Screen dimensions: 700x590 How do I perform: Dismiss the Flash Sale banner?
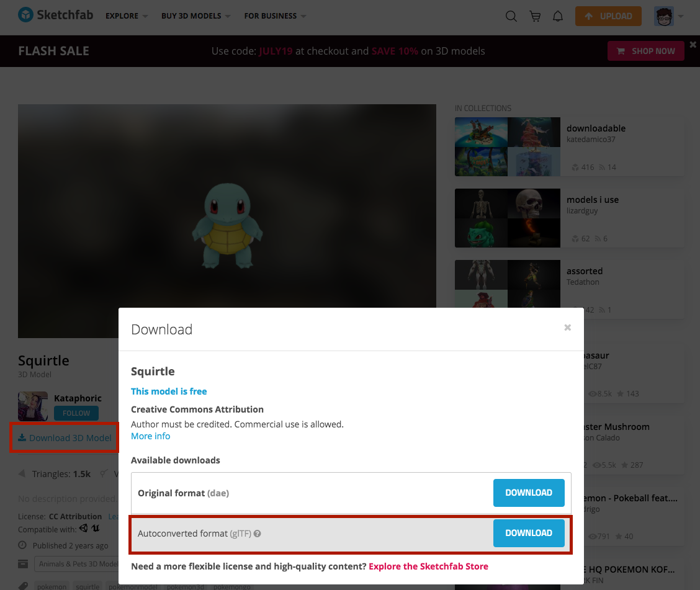[693, 45]
